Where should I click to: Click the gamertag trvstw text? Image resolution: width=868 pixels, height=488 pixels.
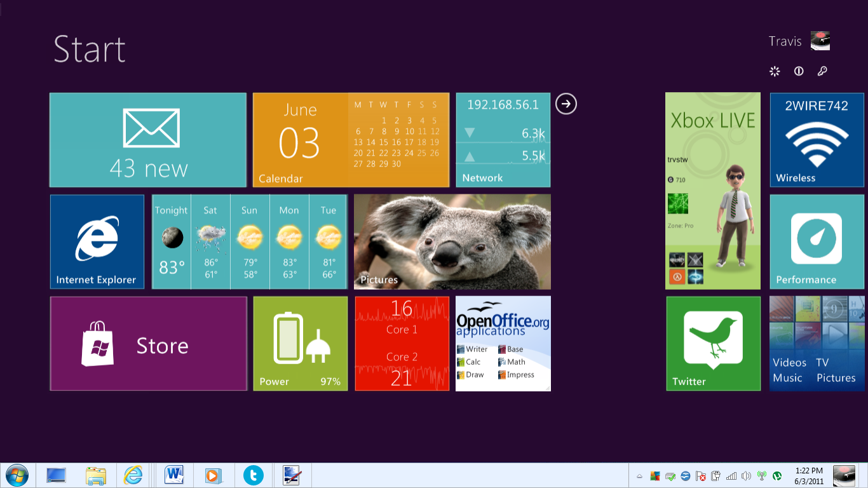pos(678,159)
